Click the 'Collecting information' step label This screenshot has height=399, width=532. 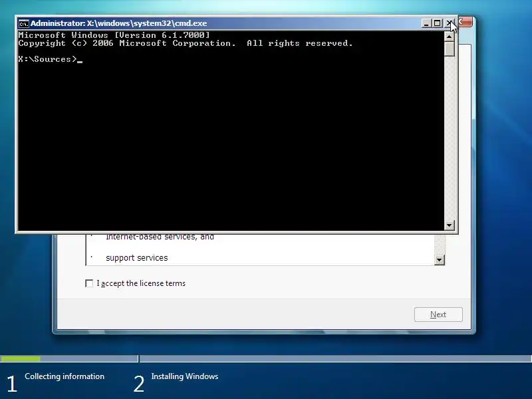pyautogui.click(x=65, y=376)
